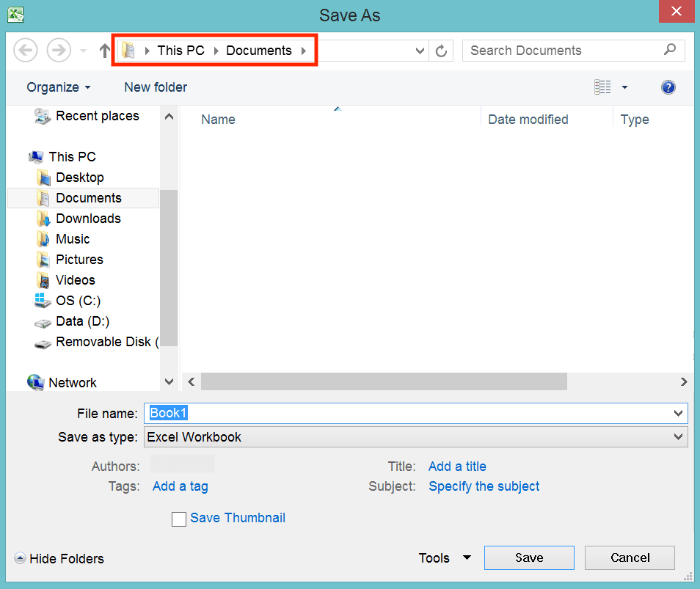700x589 pixels.
Task: Expand the arrow between This PC and Documents
Action: click(x=216, y=51)
